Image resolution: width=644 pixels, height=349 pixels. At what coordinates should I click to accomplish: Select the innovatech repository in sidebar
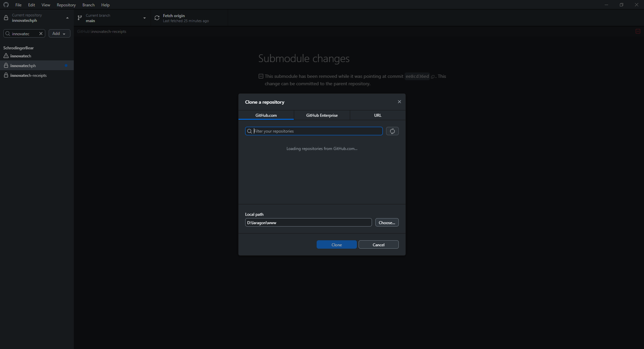[37, 56]
